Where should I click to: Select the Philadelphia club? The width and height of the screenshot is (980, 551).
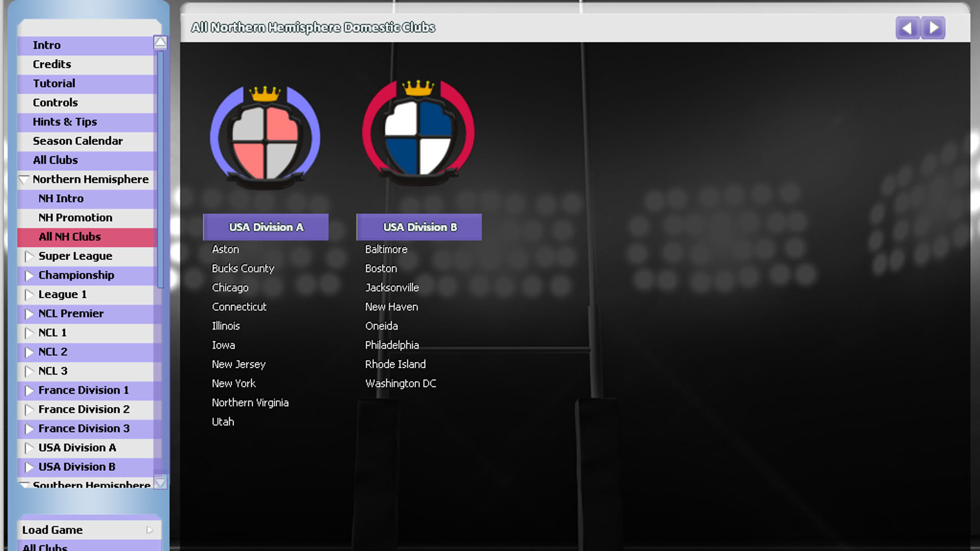pos(392,345)
